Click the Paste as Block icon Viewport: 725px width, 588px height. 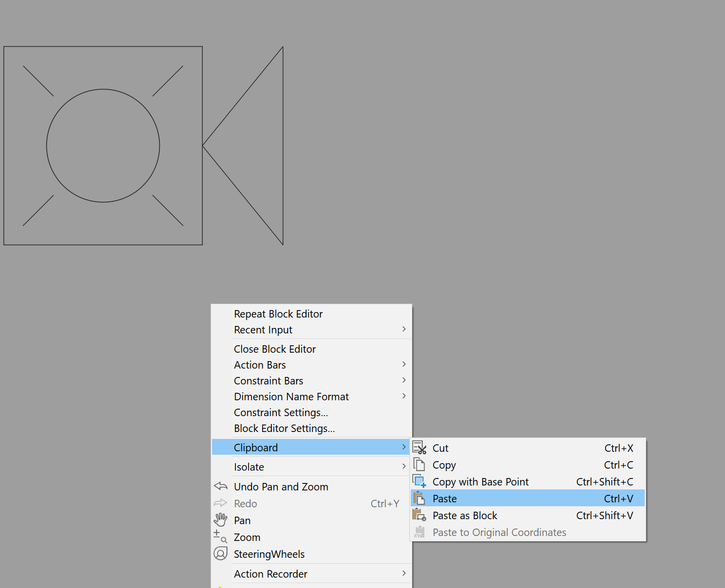point(419,515)
